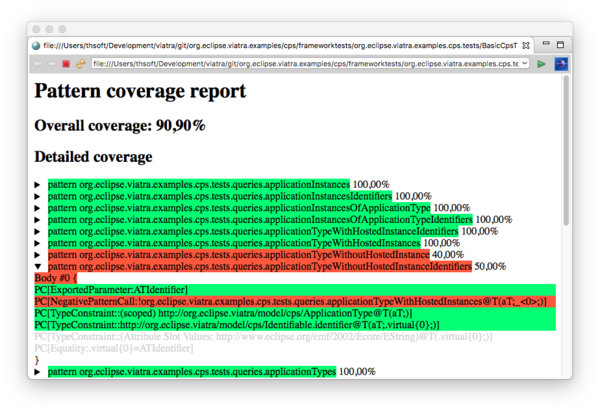Click the browser back arrow icon
This screenshot has height=412, width=600.
38,64
